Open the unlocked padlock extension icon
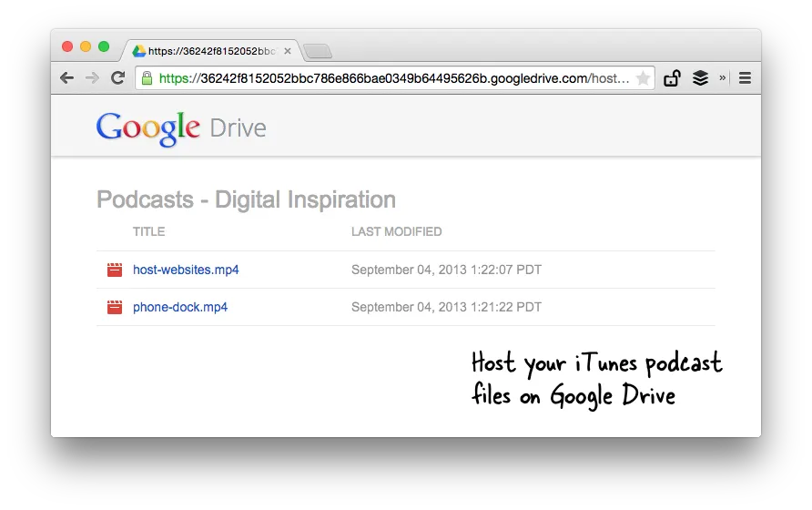 pyautogui.click(x=672, y=78)
